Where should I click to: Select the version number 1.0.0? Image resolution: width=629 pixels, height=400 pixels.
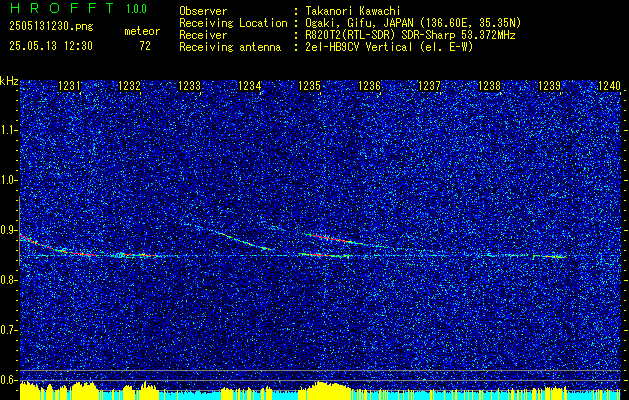tap(136, 9)
